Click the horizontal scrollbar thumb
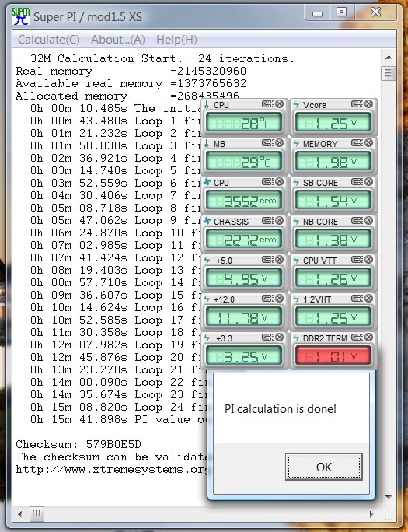The width and height of the screenshot is (408, 532). 37,513
